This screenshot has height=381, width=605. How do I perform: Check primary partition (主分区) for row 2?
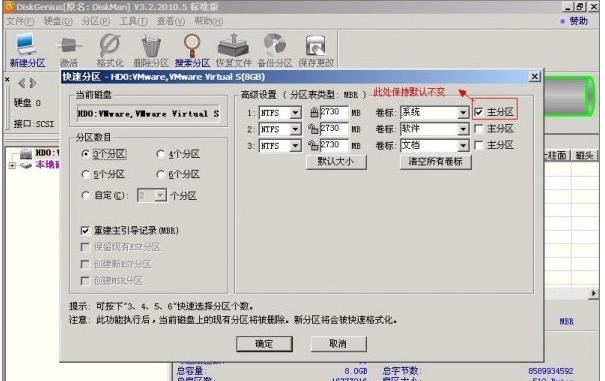(479, 129)
